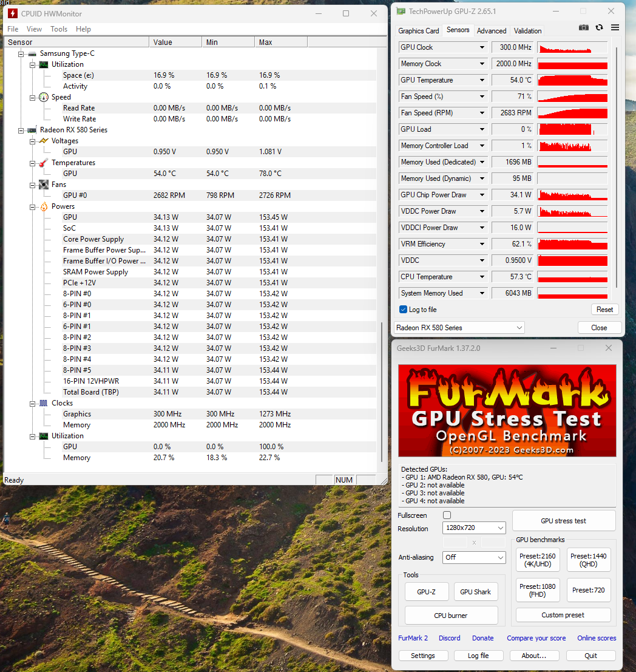Open the GPU-Z hamburger menu icon
The height and width of the screenshot is (672, 636).
(x=615, y=27)
